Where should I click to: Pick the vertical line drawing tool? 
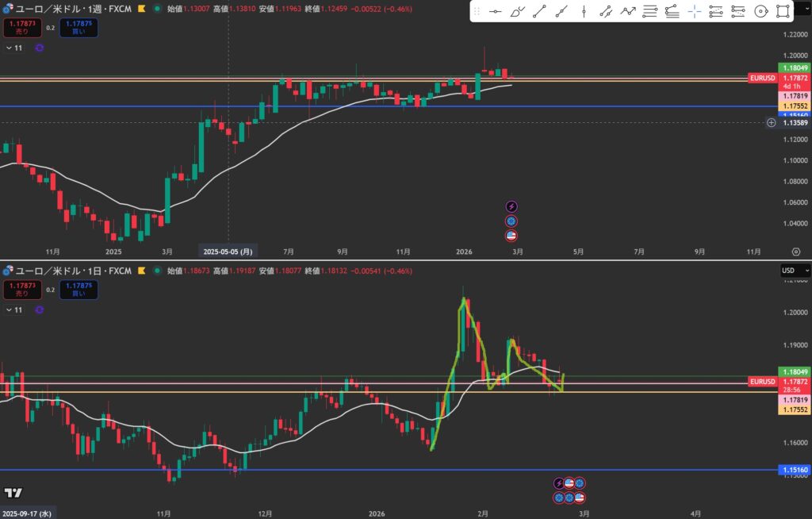coord(584,12)
